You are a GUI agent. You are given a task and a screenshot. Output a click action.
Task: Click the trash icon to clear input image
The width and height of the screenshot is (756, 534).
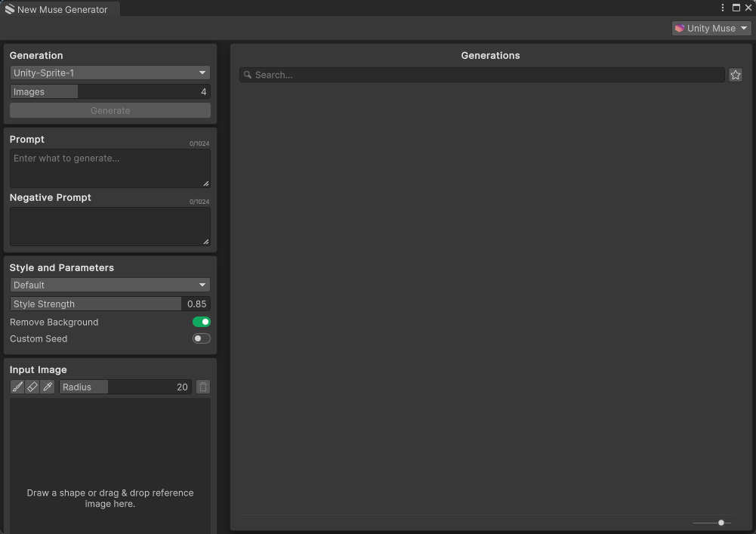(x=203, y=387)
